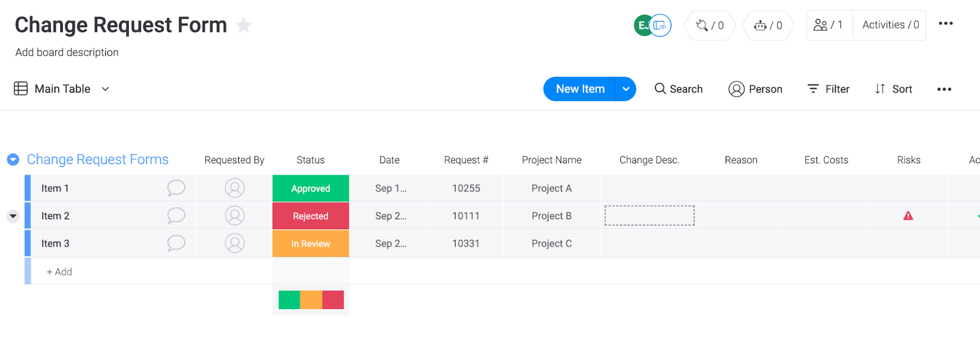
Task: Open Search in the board toolbar
Action: [x=678, y=89]
